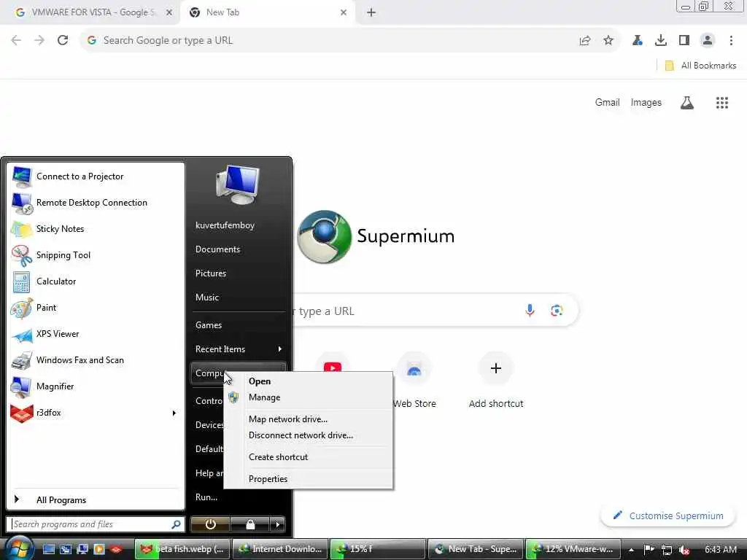Start voice search with microphone icon
Viewport: 747px width, 560px height.
pyautogui.click(x=530, y=311)
